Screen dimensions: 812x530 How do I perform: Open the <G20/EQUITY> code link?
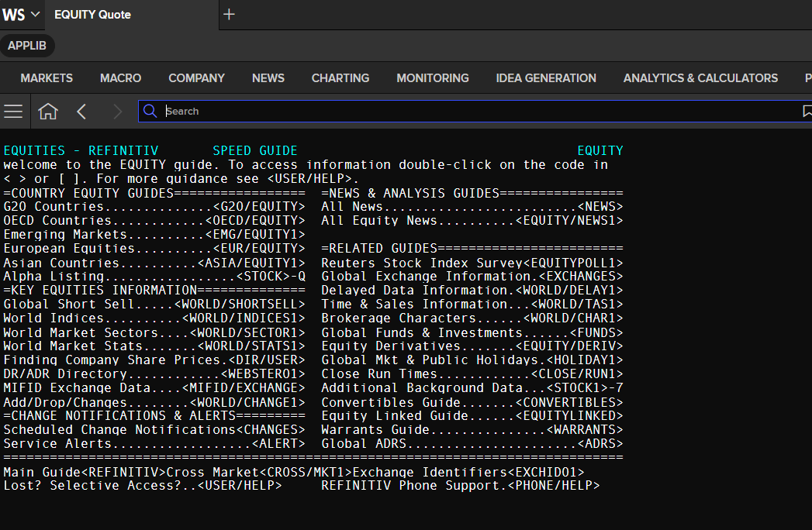pos(259,207)
